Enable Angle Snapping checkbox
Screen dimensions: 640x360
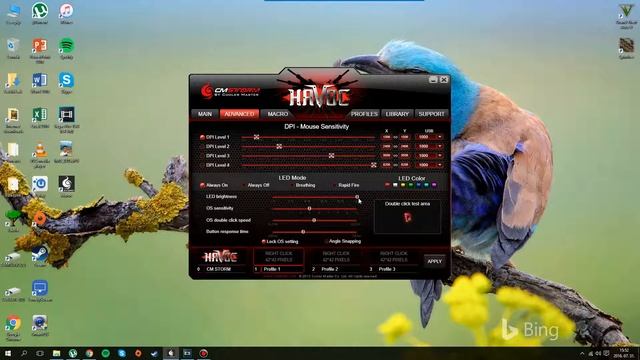click(326, 241)
